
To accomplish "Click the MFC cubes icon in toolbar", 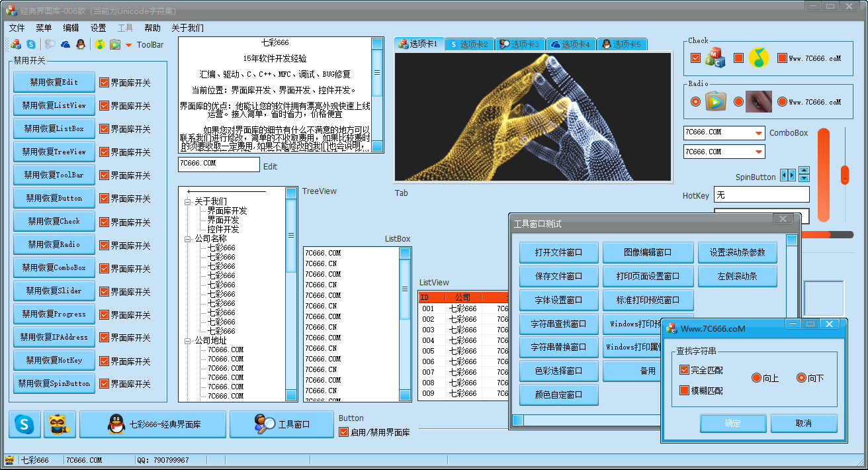I will [16, 45].
